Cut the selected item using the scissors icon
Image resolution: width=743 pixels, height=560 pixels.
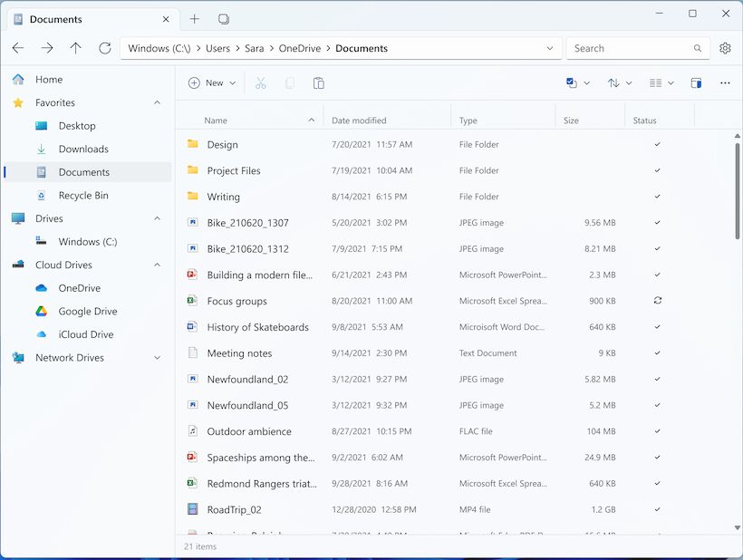tap(260, 82)
